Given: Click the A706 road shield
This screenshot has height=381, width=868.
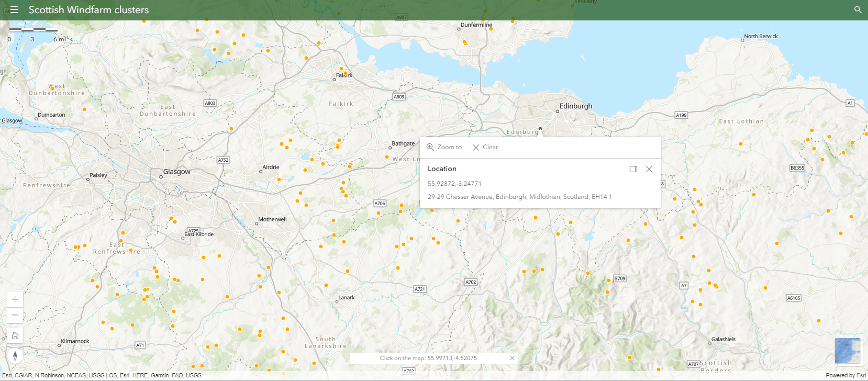Looking at the screenshot, I should pos(380,204).
